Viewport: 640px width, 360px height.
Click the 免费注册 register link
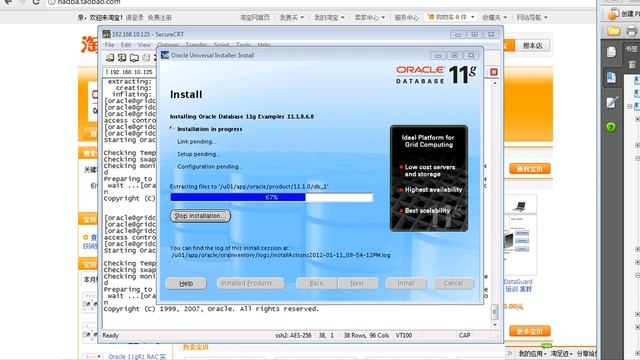point(159,18)
